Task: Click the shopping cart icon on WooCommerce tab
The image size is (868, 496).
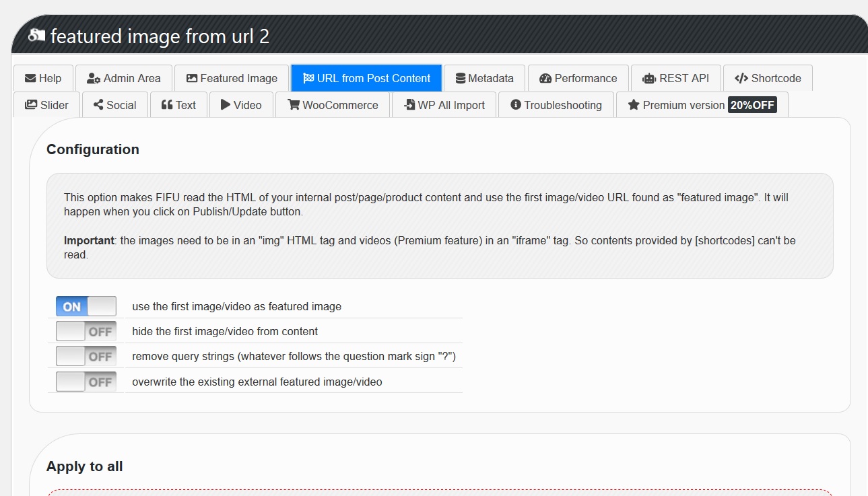Action: pyautogui.click(x=294, y=105)
